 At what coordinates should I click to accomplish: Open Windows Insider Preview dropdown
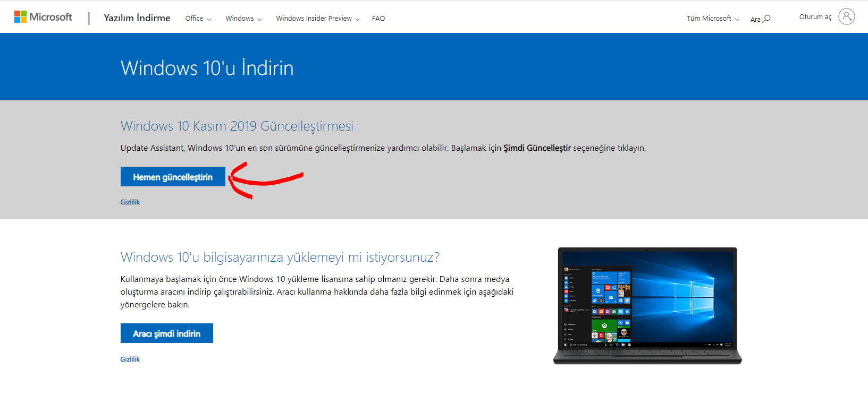(x=317, y=19)
